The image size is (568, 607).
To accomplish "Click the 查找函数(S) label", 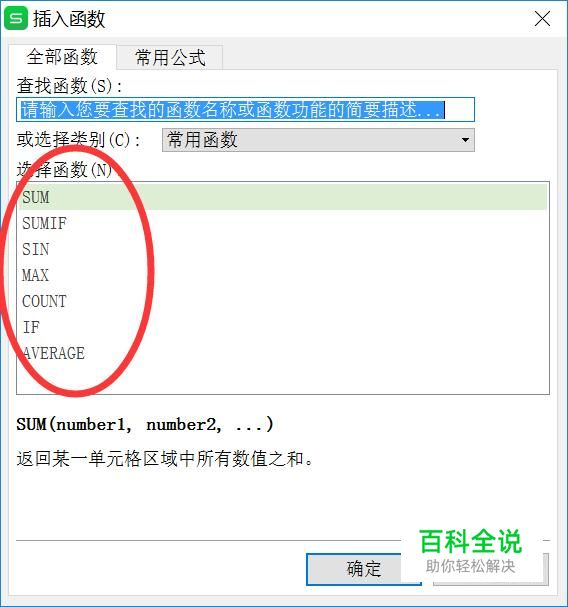I will coord(69,86).
